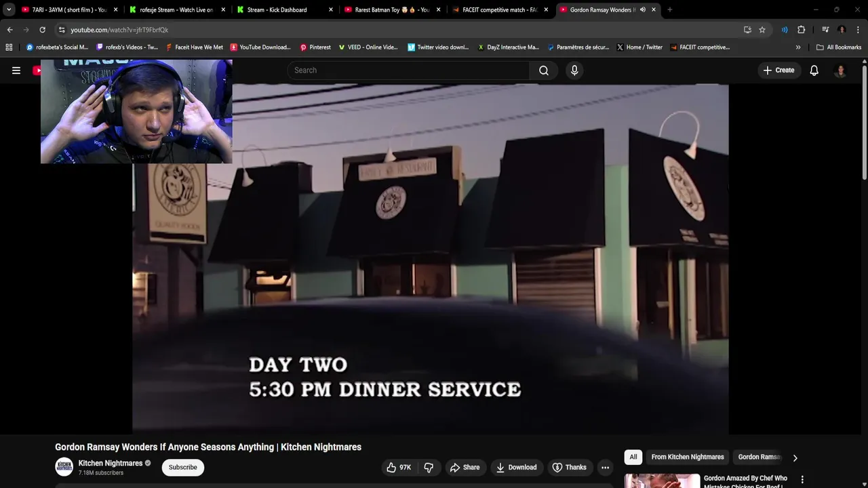The height and width of the screenshot is (488, 868).
Task: Open Kitchen Nightmares channel name link
Action: [x=111, y=464]
